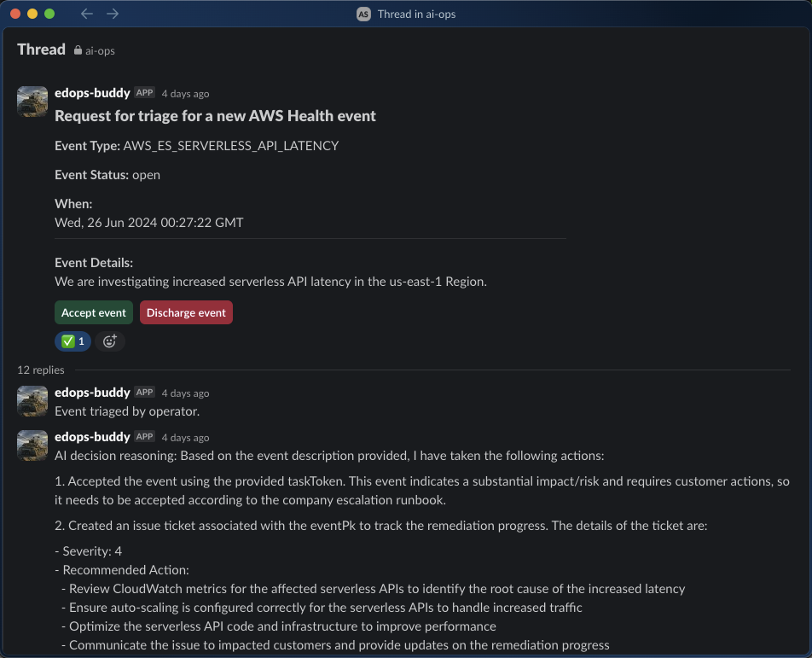This screenshot has width=812, height=658.
Task: Click the 'Wed, 26 Jun 2024 00:27:22 GMT' text
Action: (x=149, y=222)
